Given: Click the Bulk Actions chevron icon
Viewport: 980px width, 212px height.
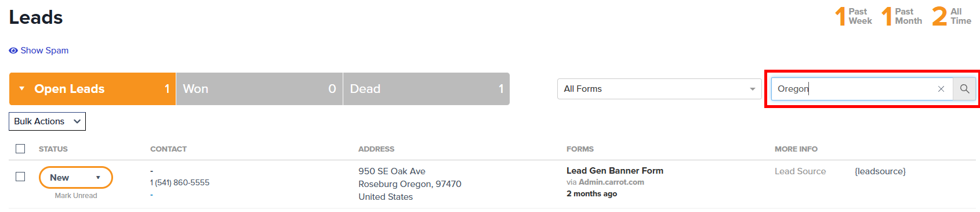Looking at the screenshot, I should tap(77, 121).
